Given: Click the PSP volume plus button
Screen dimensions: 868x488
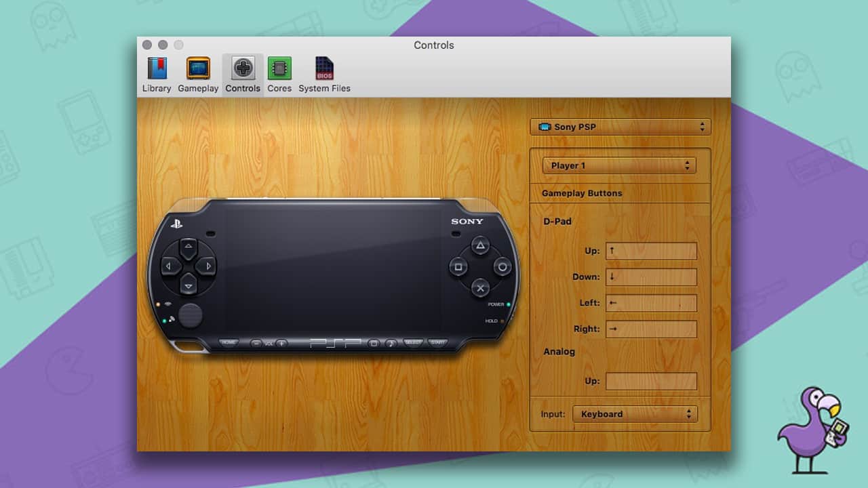Looking at the screenshot, I should tap(281, 344).
